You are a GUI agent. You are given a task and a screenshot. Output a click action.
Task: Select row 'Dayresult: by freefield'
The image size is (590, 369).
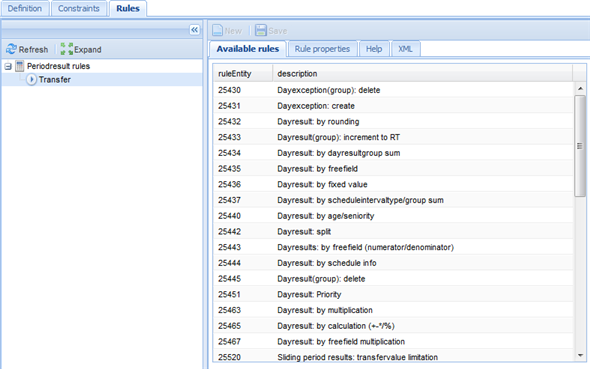pyautogui.click(x=393, y=169)
